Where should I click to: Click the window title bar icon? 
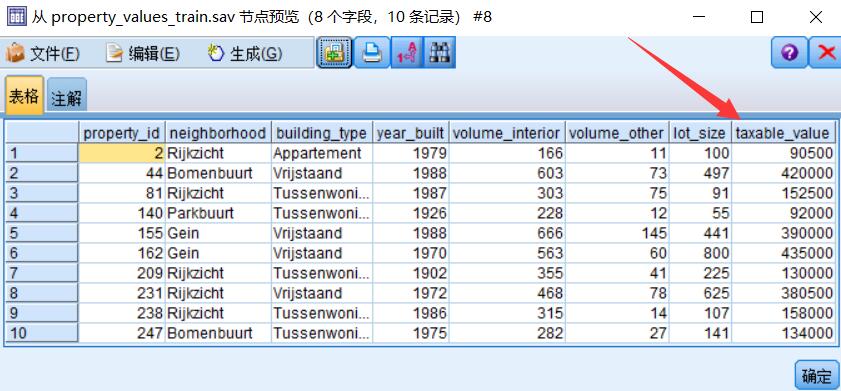16,17
